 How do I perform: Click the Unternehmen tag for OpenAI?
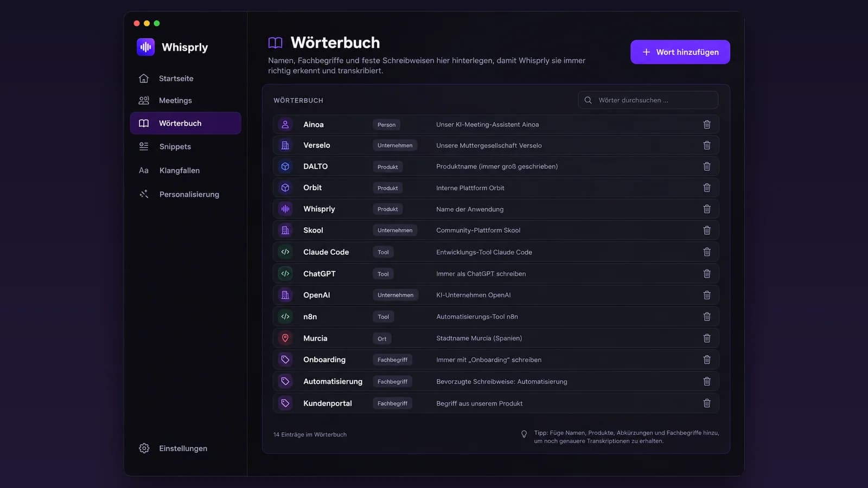pyautogui.click(x=395, y=295)
